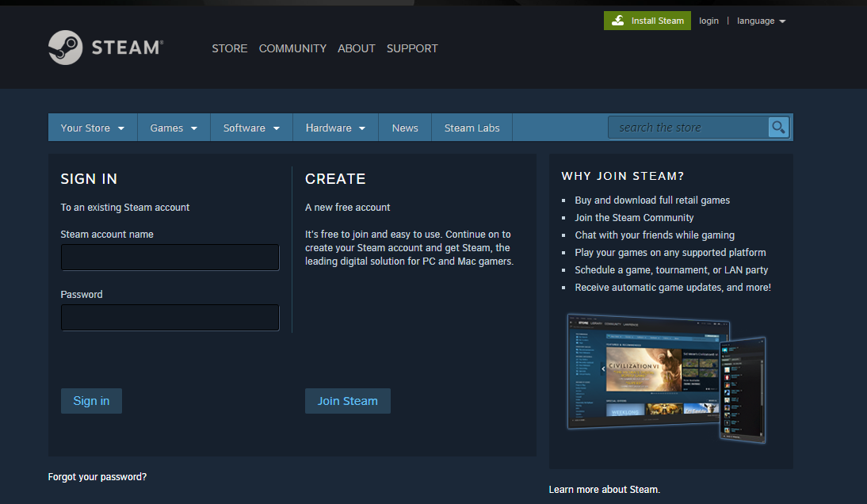867x504 pixels.
Task: Click 'Receive automatic game updates, and more!'
Action: [672, 288]
